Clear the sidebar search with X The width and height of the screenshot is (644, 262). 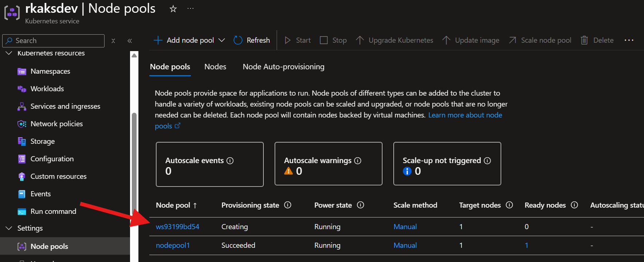[113, 41]
